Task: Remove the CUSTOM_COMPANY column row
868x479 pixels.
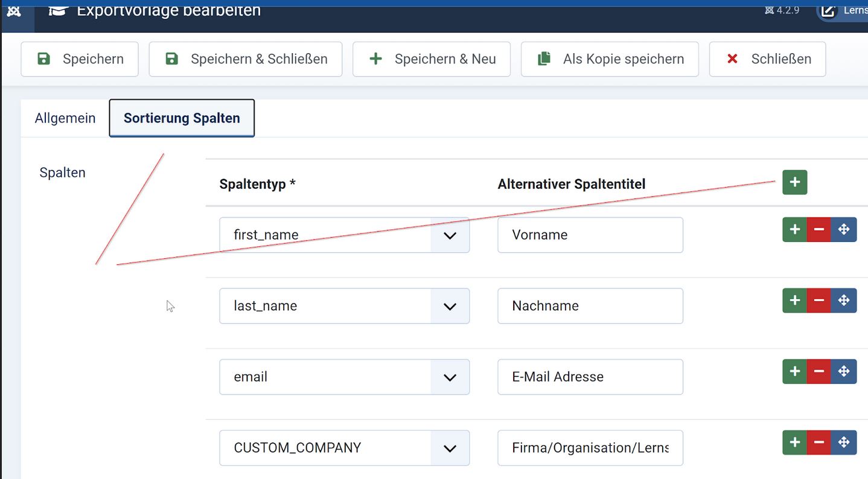Action: pyautogui.click(x=819, y=442)
